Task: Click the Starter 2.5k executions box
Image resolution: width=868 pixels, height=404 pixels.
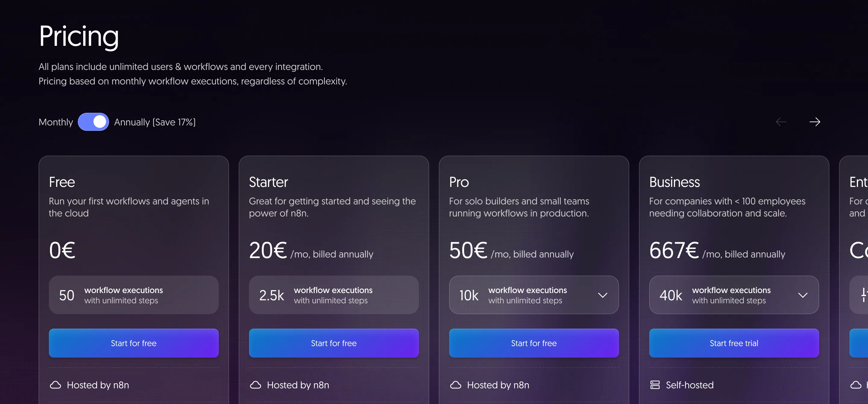Action: pyautogui.click(x=334, y=295)
